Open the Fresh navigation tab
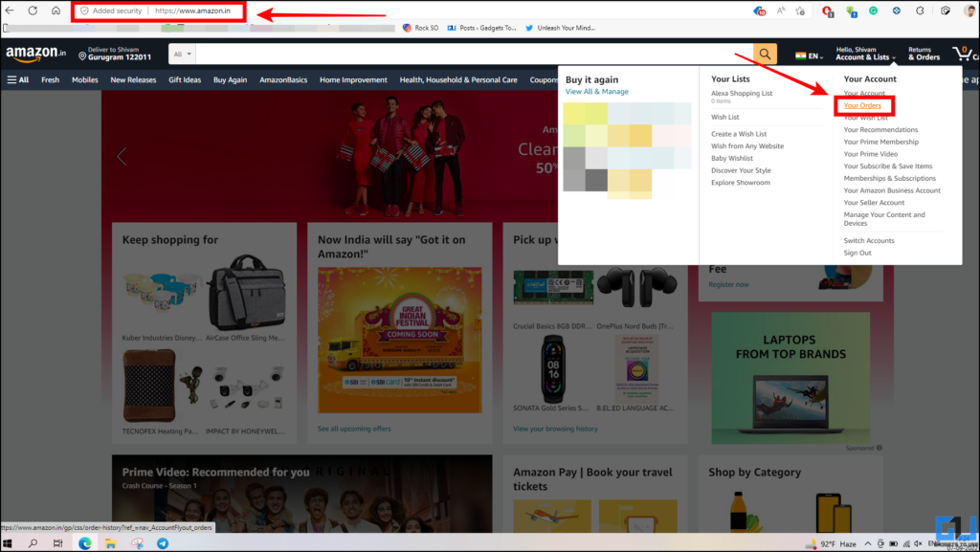Viewport: 980px width, 552px height. pos(50,80)
